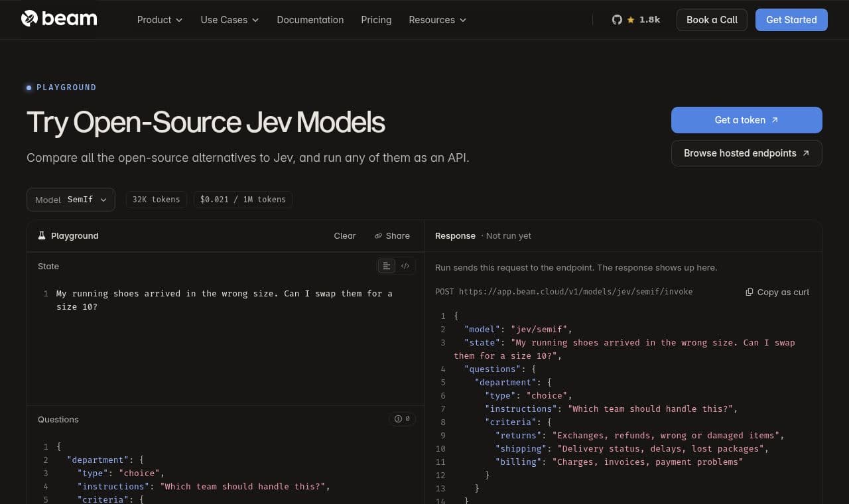This screenshot has width=849, height=504.
Task: Copy the request as curl
Action: 777,292
